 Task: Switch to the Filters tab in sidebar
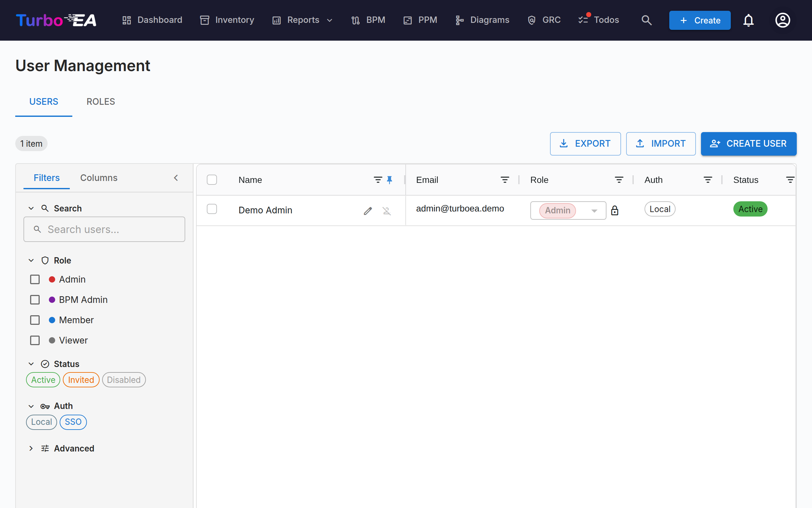tap(47, 178)
